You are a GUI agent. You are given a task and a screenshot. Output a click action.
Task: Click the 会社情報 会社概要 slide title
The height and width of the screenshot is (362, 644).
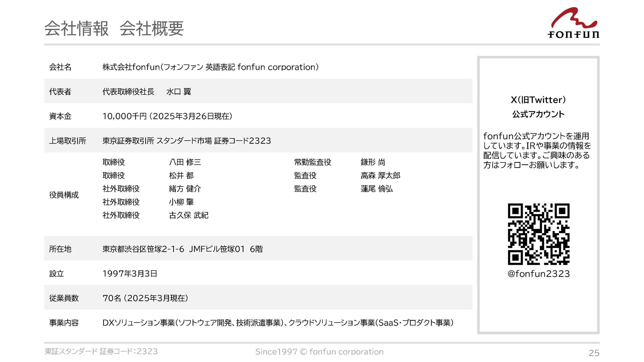114,28
